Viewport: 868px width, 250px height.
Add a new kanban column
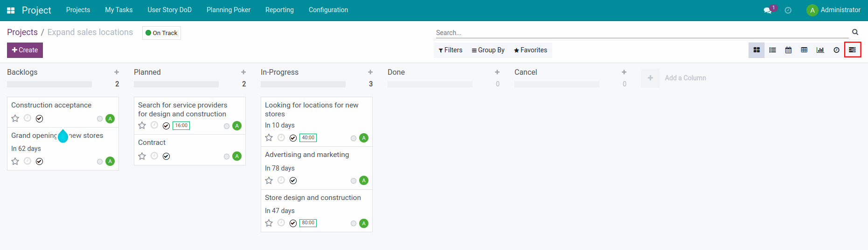coord(674,78)
